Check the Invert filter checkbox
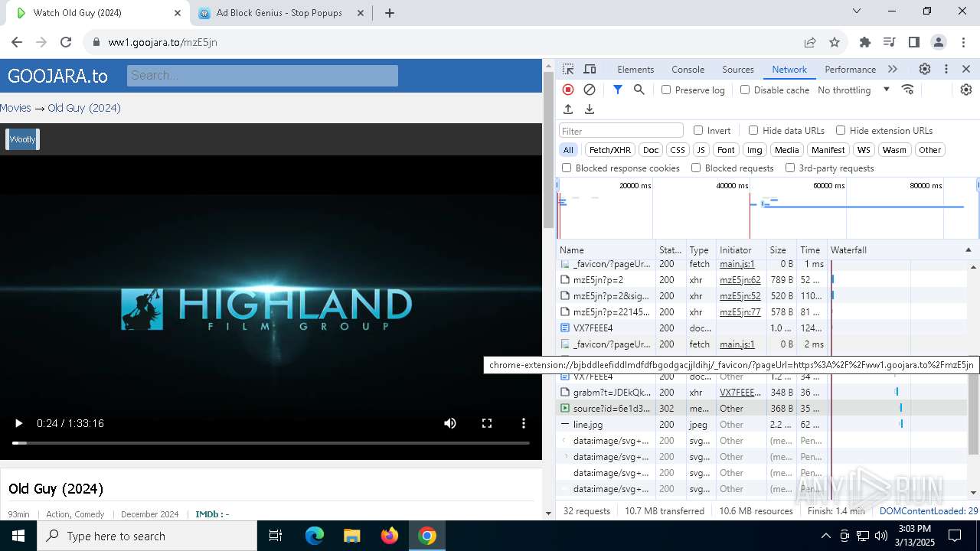Viewport: 980px width, 551px height. click(698, 130)
